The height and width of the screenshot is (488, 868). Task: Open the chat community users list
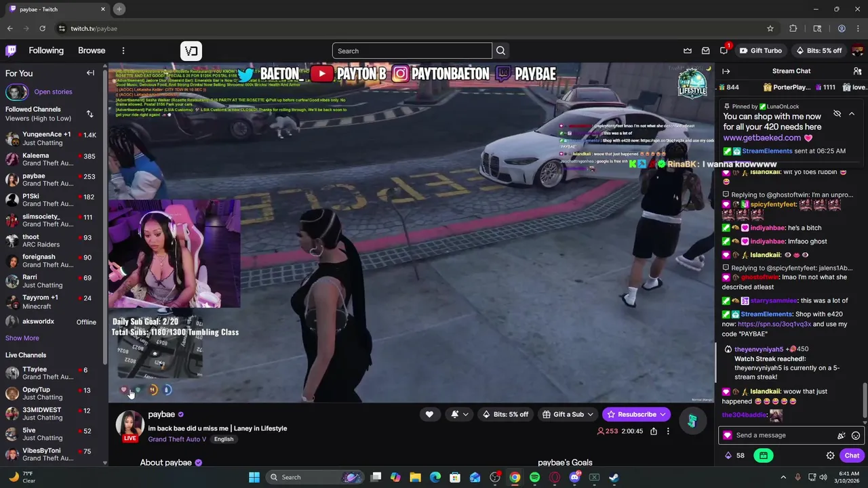click(x=857, y=71)
